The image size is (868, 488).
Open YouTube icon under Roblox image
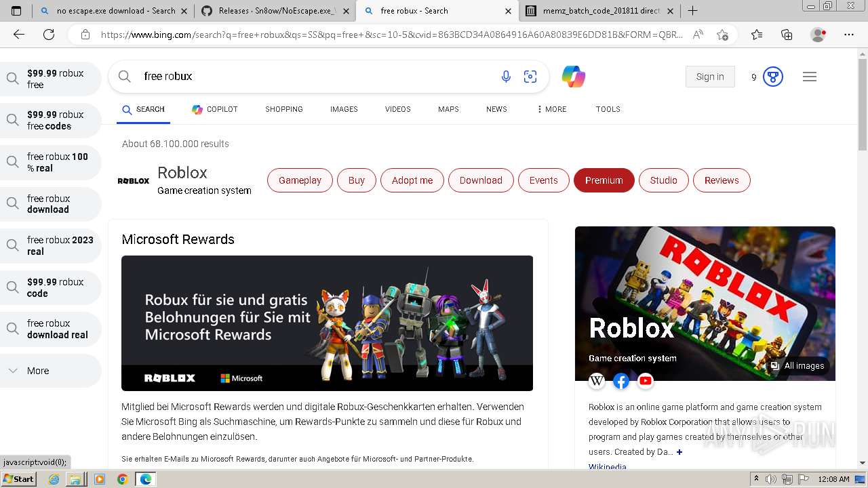tap(646, 381)
